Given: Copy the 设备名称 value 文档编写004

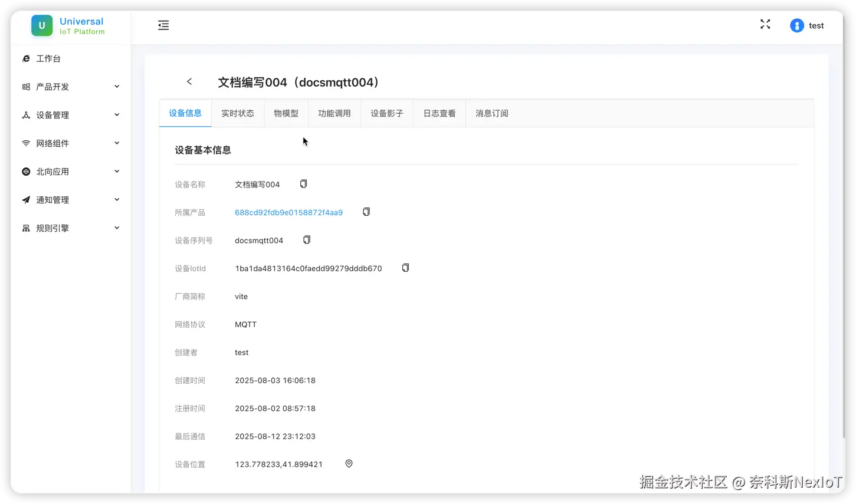Looking at the screenshot, I should pos(303,183).
